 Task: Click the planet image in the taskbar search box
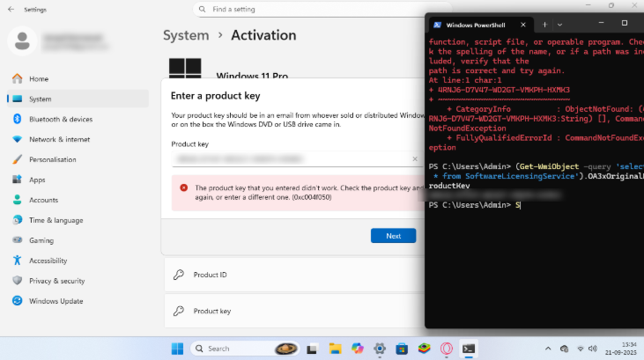[286, 349]
